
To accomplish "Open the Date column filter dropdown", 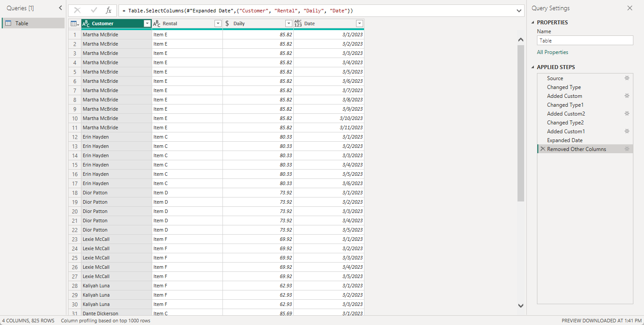I will point(359,23).
